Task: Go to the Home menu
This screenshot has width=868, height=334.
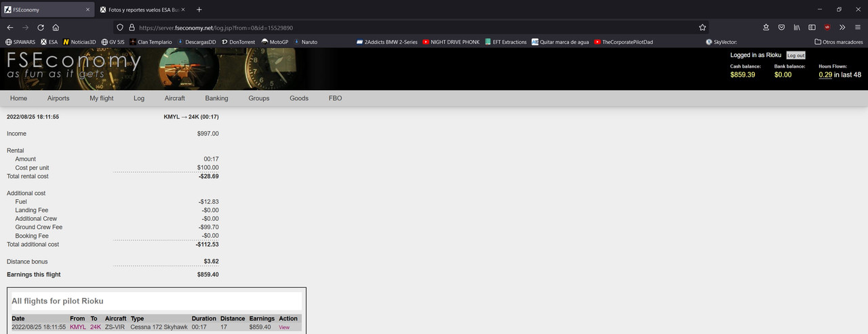Action: coord(19,98)
